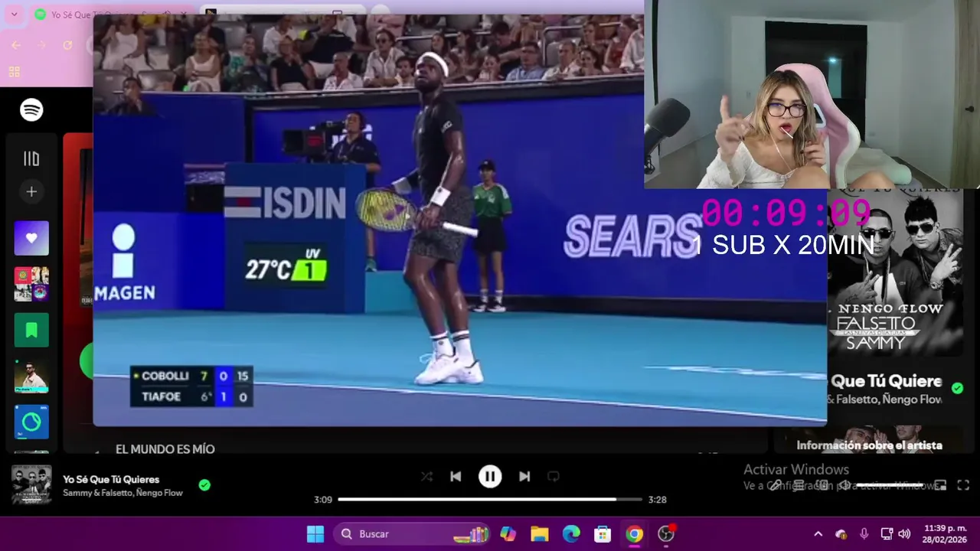Click the microphone tray icon

click(x=864, y=534)
